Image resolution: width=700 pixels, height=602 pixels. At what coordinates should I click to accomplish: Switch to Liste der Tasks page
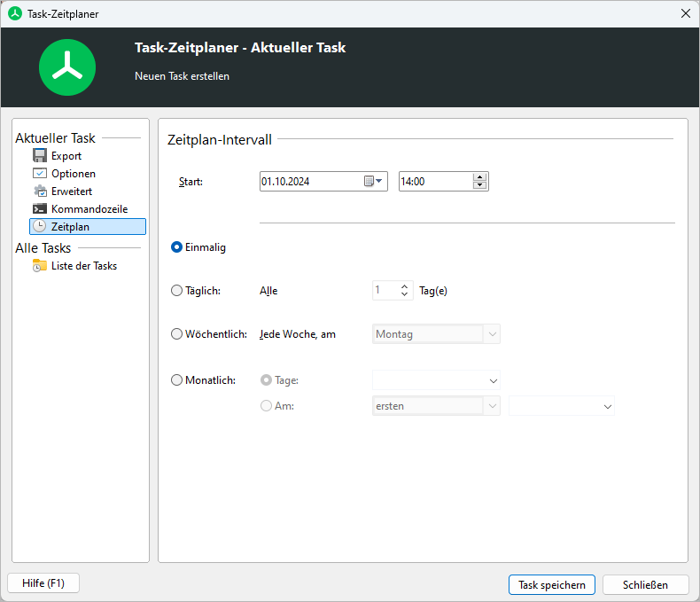coord(84,266)
